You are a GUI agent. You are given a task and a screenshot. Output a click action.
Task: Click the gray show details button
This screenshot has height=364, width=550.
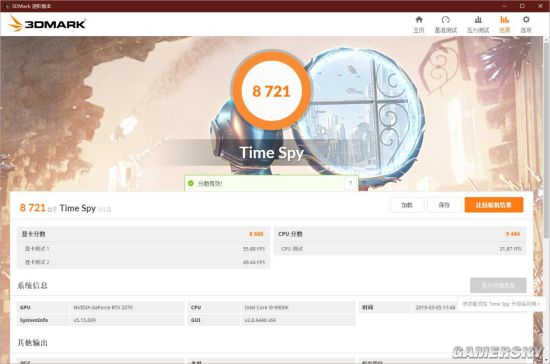coord(498,285)
